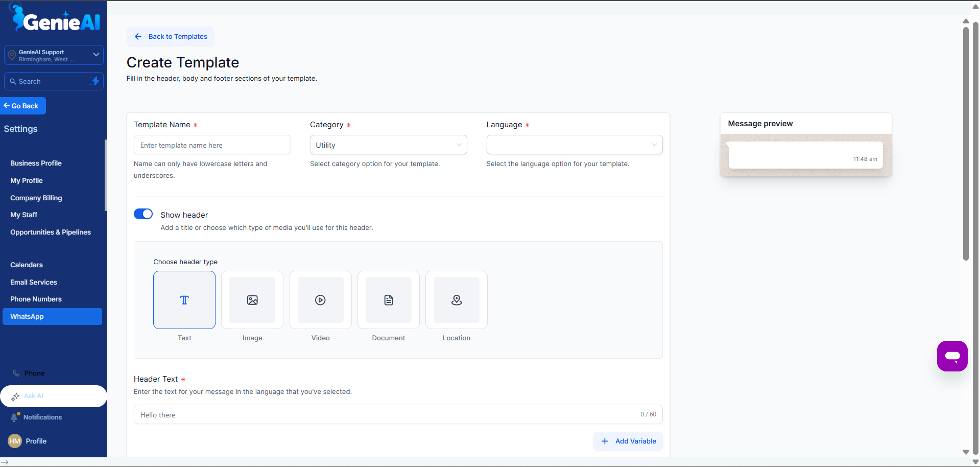
Task: Navigate using Back to Templates
Action: pyautogui.click(x=170, y=36)
